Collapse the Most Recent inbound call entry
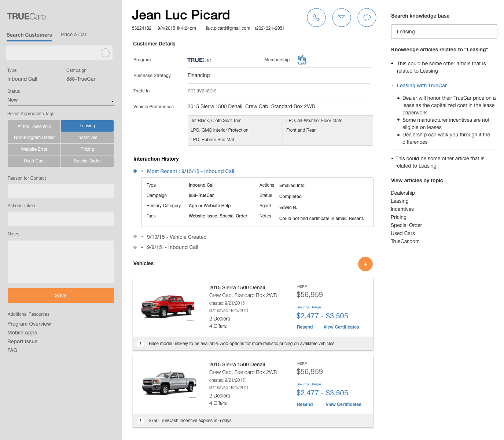Viewport: 504px width, 440px height. (143, 171)
